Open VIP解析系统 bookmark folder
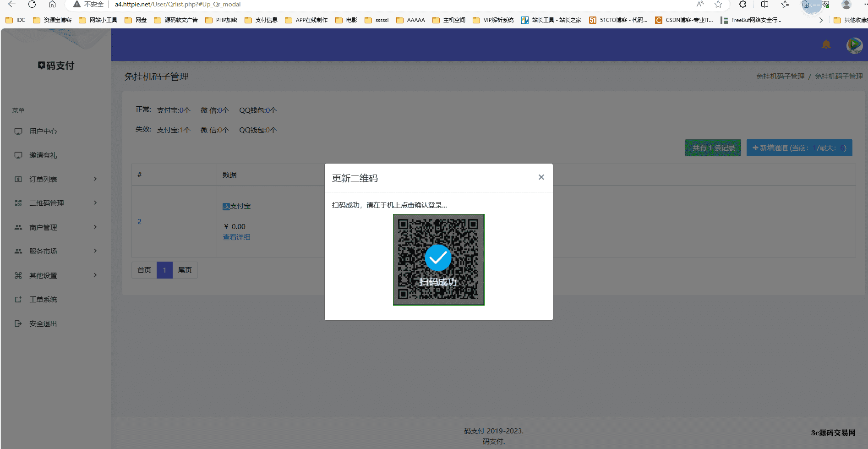868x449 pixels. (x=493, y=20)
